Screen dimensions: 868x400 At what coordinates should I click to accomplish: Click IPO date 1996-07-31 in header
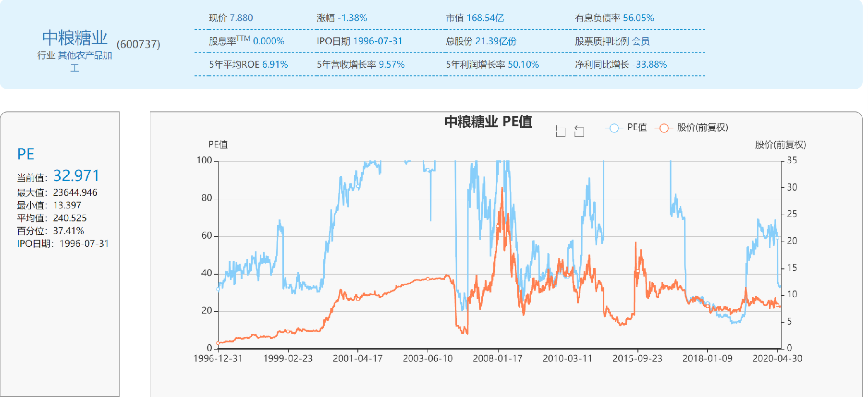coord(378,41)
